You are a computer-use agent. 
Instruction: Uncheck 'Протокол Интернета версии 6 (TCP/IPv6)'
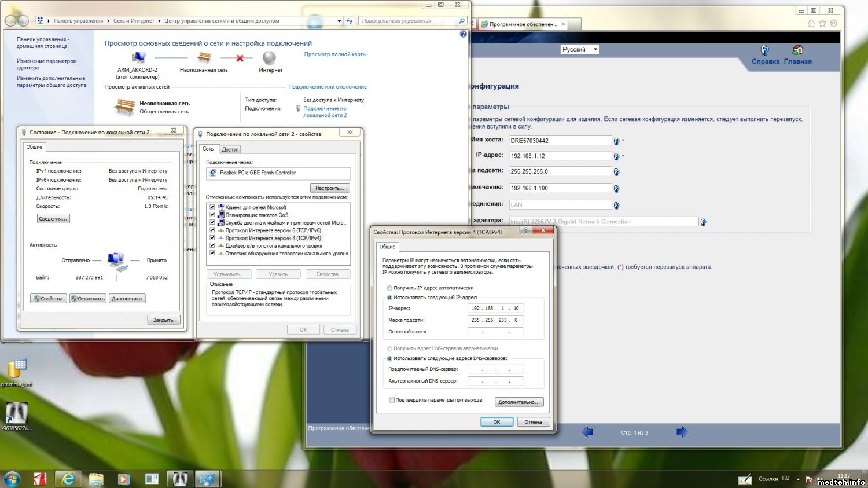pos(212,230)
